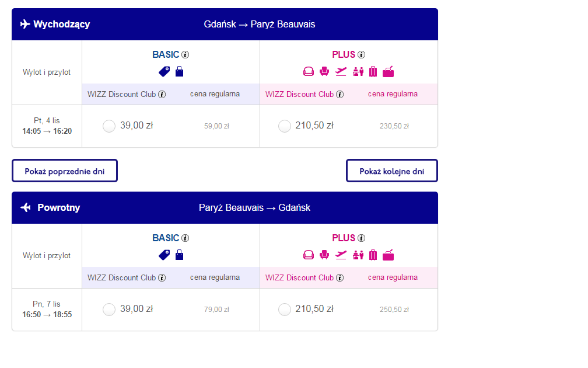Click the Pokaż poprzednie dni button
The width and height of the screenshot is (588, 368).
click(x=65, y=171)
